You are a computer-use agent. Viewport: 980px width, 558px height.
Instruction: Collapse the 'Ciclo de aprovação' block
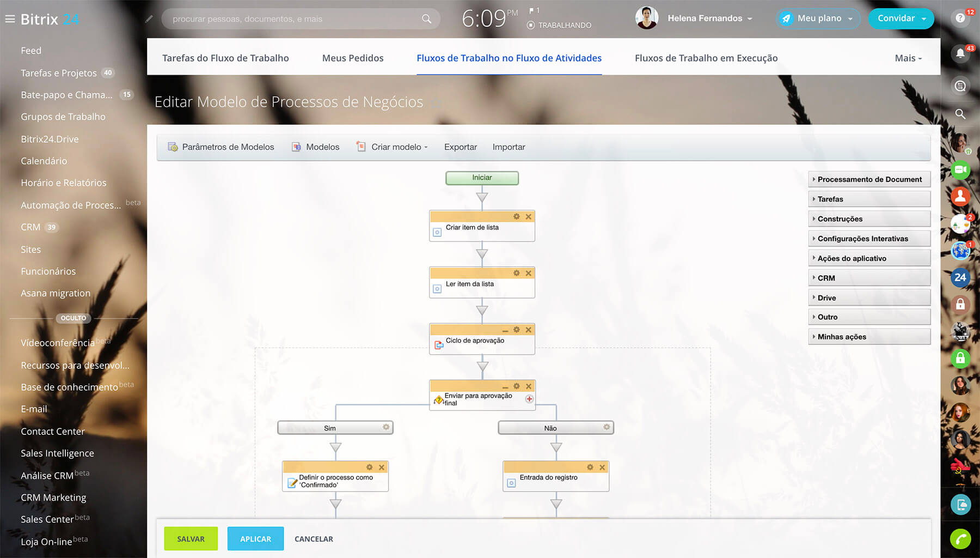505,330
